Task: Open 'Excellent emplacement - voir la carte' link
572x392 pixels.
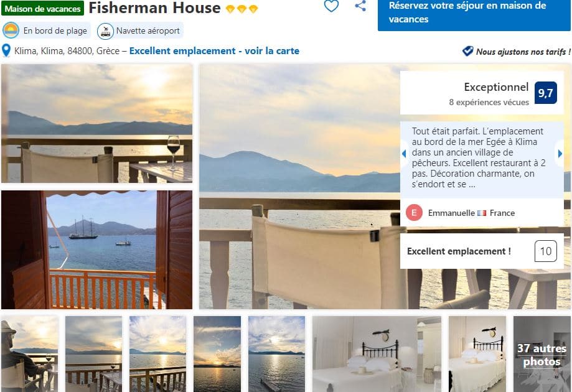Action: [214, 50]
